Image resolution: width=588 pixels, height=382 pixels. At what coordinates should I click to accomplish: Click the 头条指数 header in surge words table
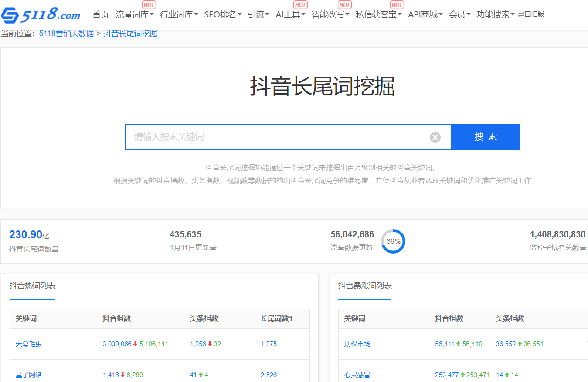(x=510, y=318)
